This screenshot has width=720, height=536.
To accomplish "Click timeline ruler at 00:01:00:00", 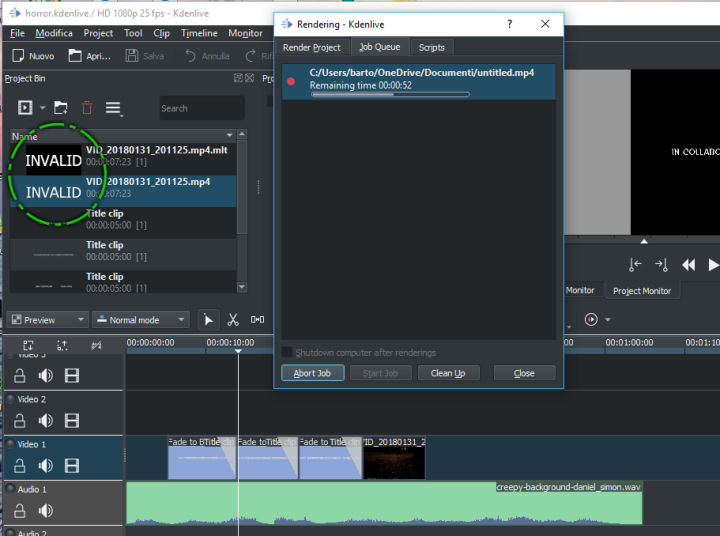I will 629,343.
